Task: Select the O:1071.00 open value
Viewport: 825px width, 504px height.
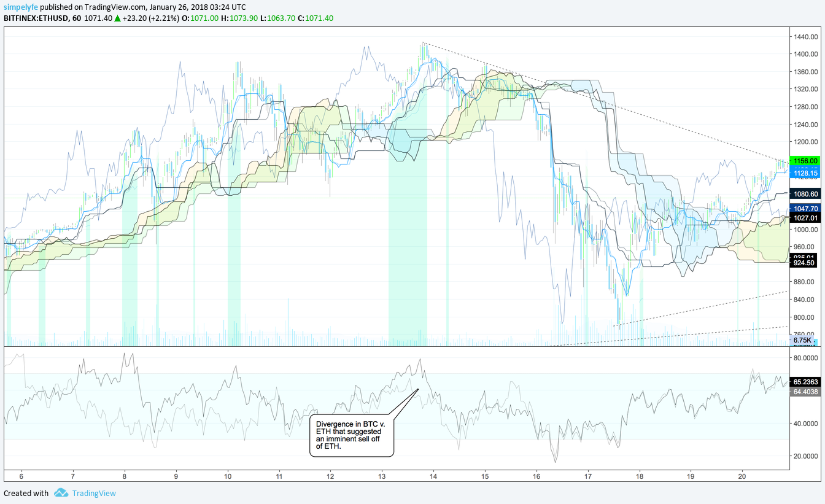Action: 200,18
